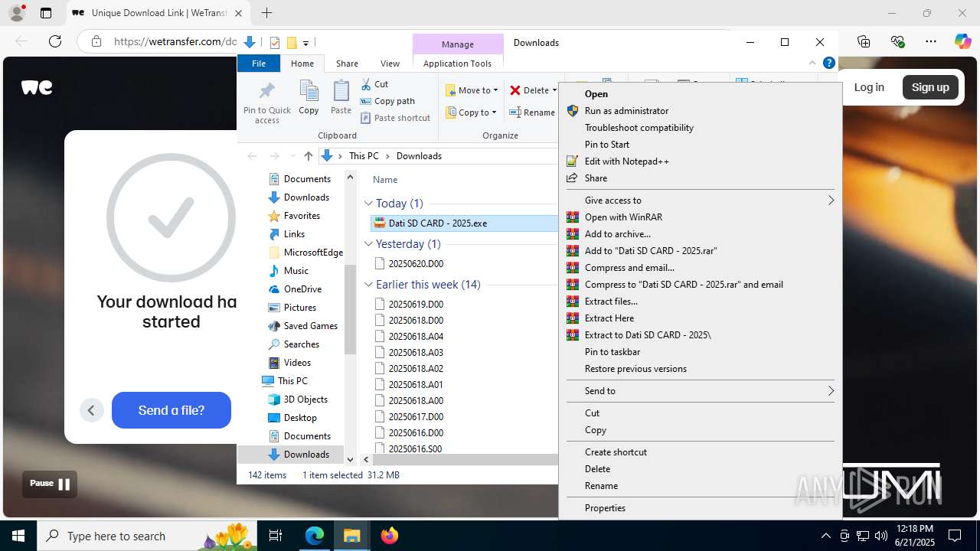Open a new Edge browser tab
Viewport: 980px width, 551px height.
click(x=266, y=13)
